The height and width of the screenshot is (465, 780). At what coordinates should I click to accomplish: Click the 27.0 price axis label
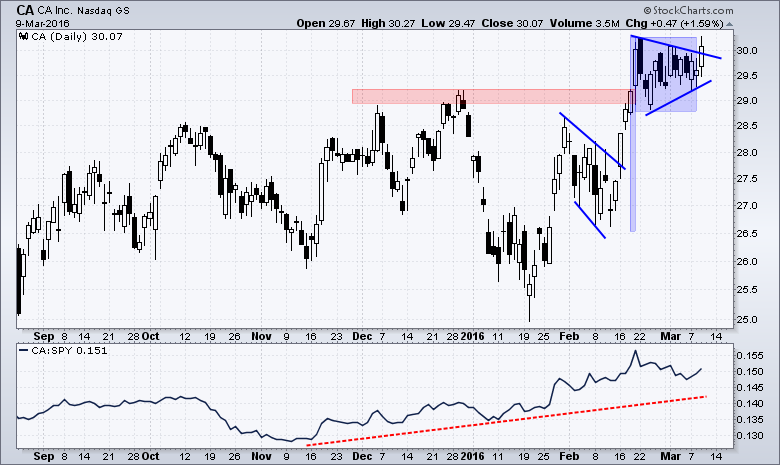point(747,205)
